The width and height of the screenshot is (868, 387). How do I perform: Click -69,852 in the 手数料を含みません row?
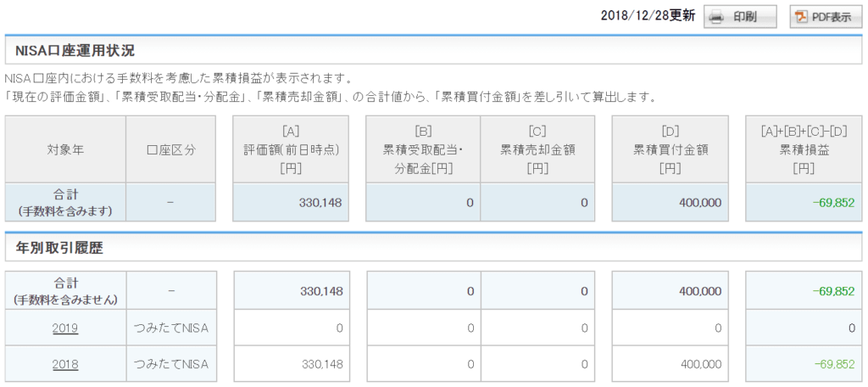(834, 291)
